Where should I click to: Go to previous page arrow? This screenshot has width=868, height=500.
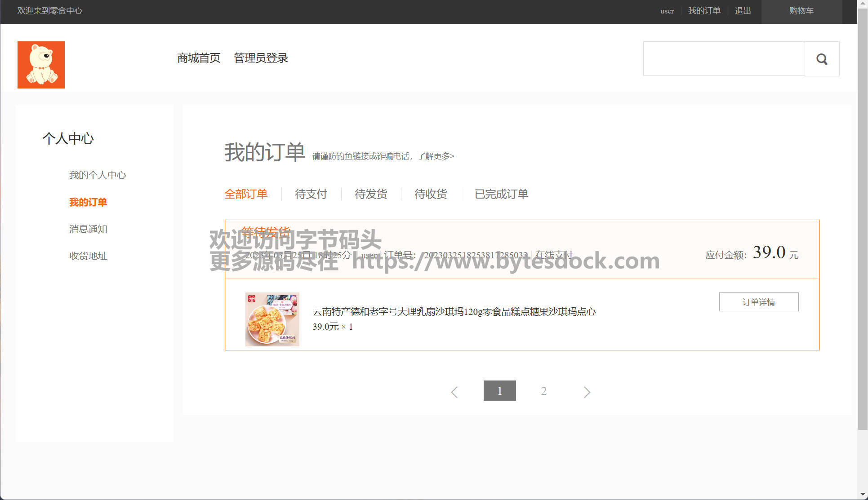[x=454, y=392]
